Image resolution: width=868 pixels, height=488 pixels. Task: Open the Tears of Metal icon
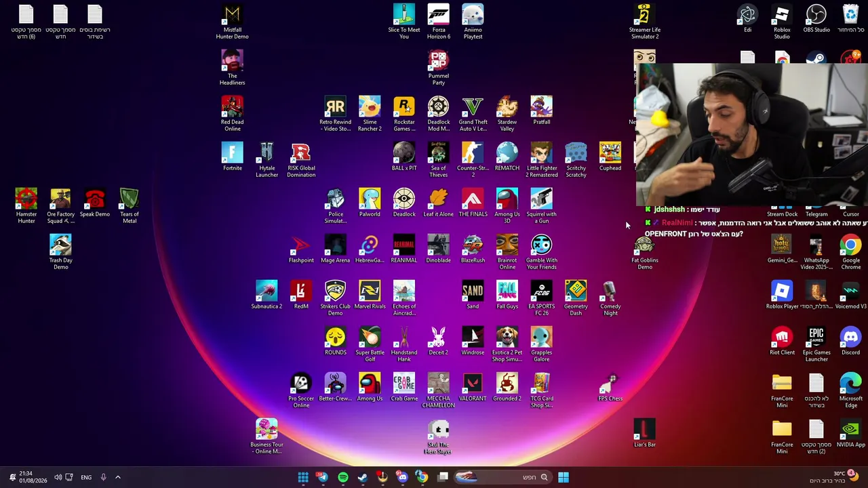(129, 206)
